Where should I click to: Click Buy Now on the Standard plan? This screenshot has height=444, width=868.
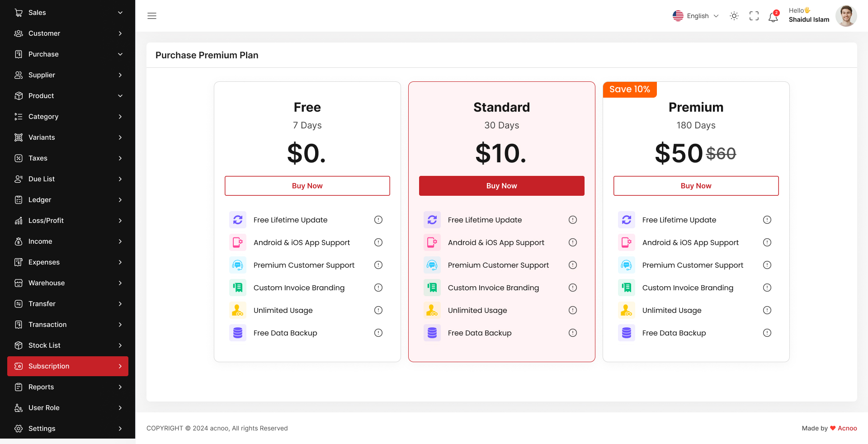(x=501, y=185)
